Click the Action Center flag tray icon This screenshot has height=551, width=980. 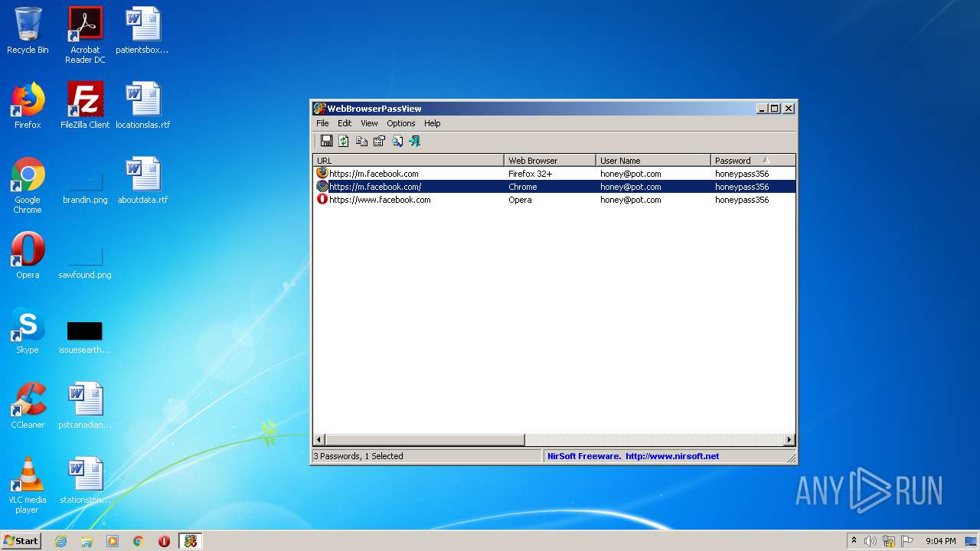[x=907, y=541]
